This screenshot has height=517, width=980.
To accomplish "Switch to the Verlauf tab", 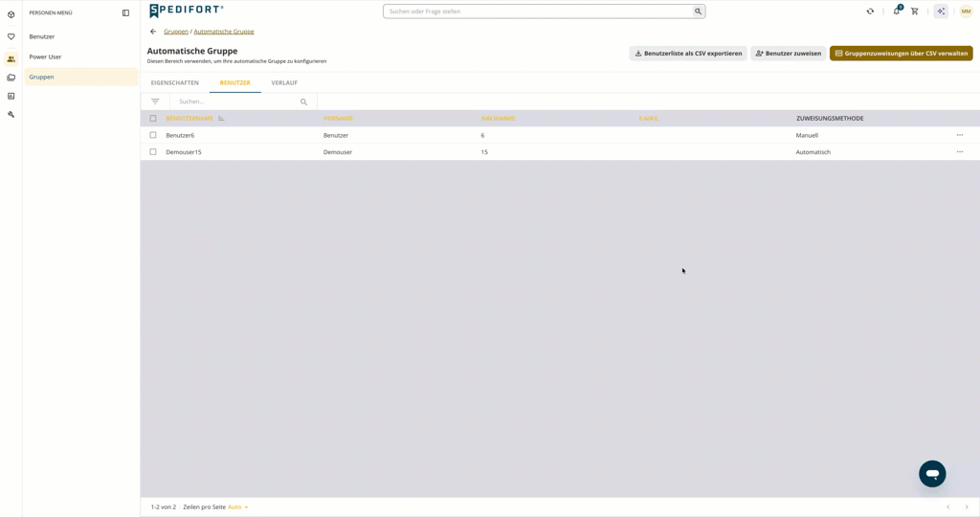I will pos(284,82).
